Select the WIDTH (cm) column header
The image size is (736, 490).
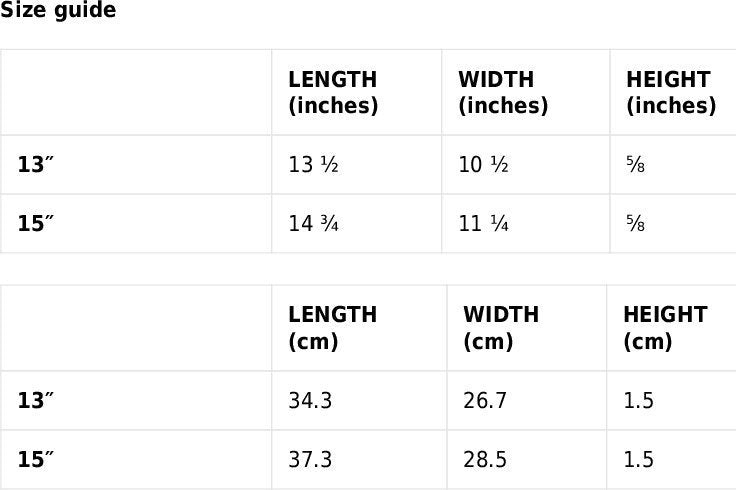[x=501, y=328]
